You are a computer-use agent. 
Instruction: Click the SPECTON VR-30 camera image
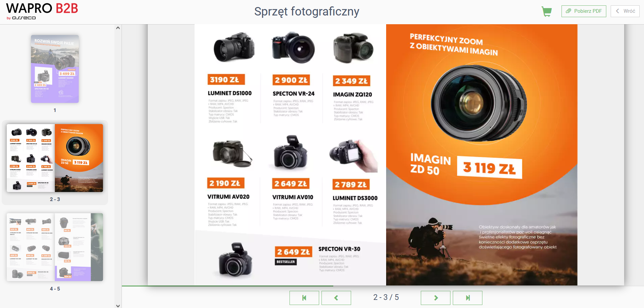236,260
